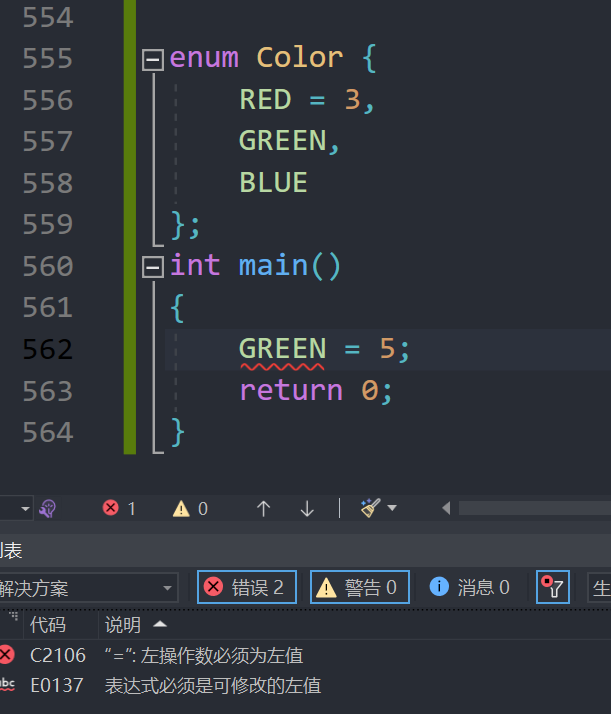Click the GREEN enumerator on line 557
The image size is (611, 714).
tap(282, 140)
